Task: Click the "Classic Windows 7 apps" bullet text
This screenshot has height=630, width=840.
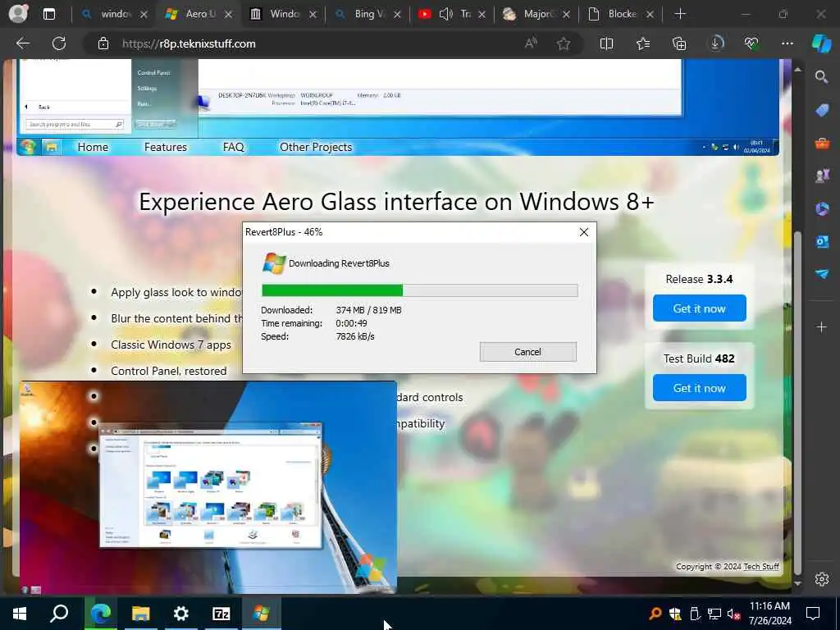Action: pos(171,345)
